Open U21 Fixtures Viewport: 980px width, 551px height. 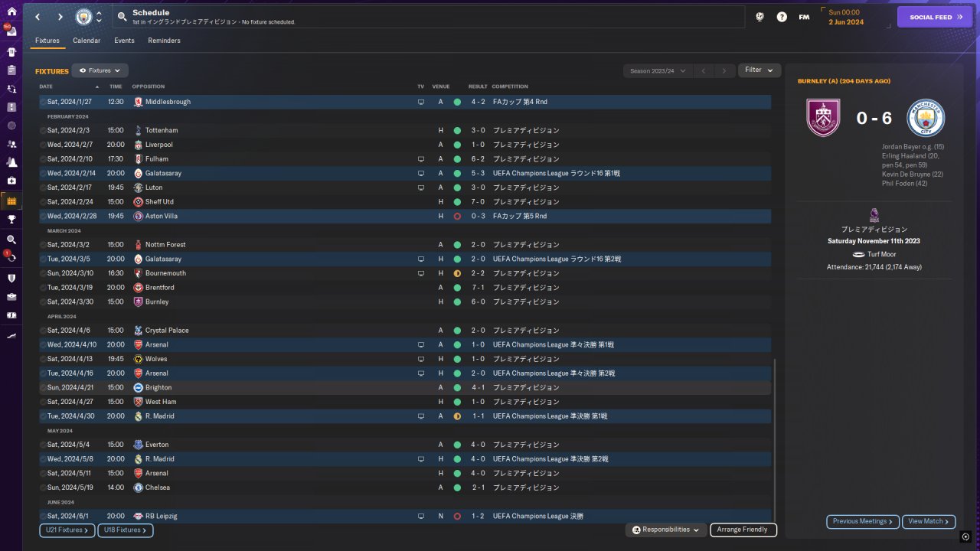tap(67, 530)
